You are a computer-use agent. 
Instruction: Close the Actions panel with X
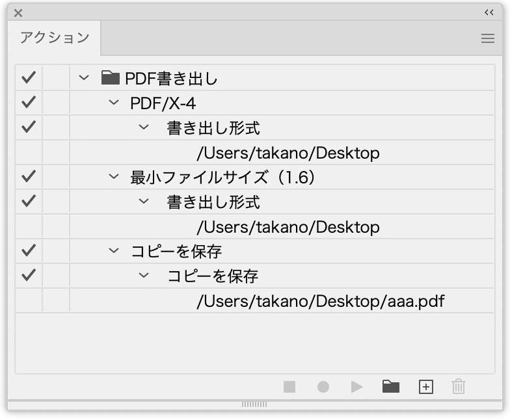pyautogui.click(x=18, y=13)
